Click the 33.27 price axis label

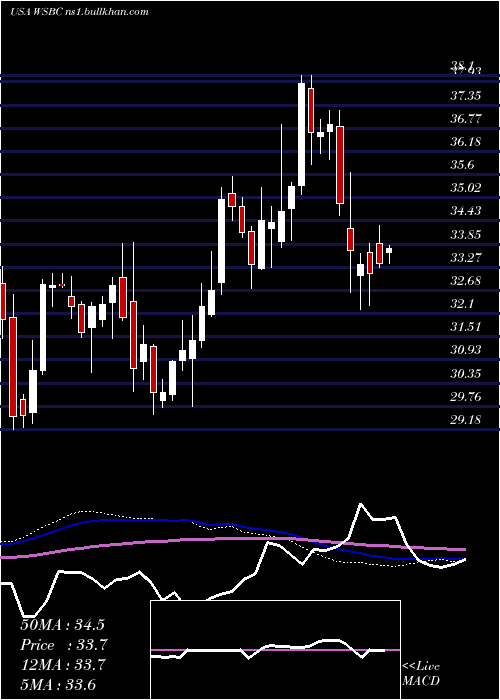[x=466, y=258]
